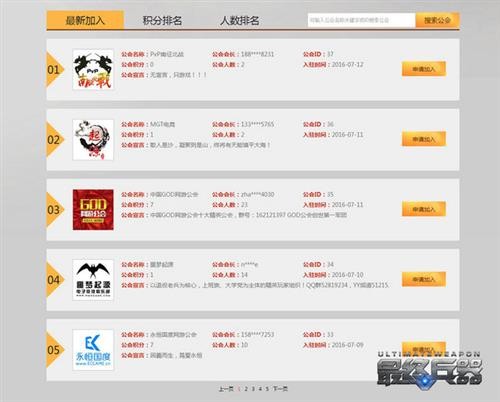Click the red GOD网游公会 logo
Viewport: 500px width, 402px height.
[x=93, y=210]
